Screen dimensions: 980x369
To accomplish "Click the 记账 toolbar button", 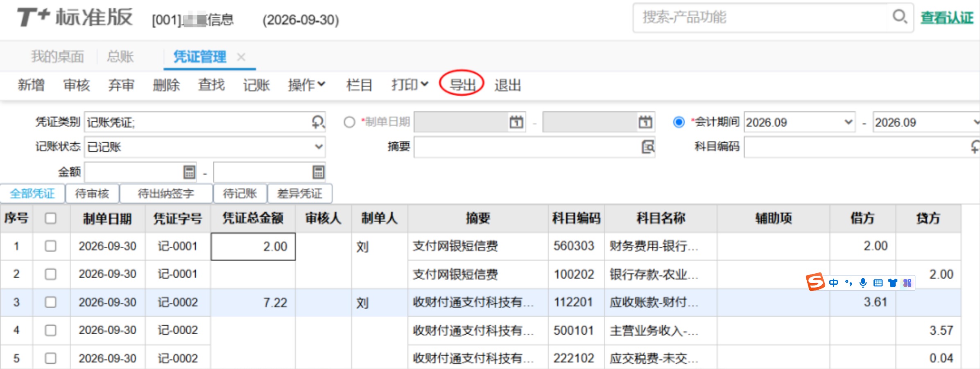I will 256,85.
